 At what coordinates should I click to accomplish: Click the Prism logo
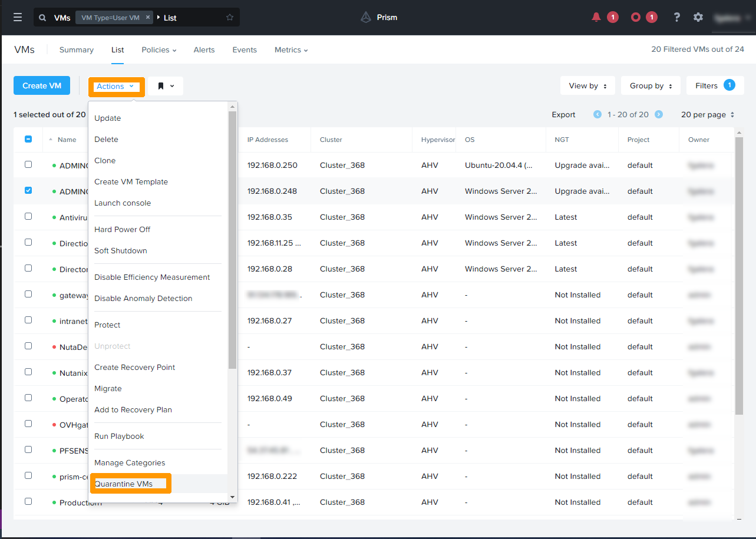[379, 17]
